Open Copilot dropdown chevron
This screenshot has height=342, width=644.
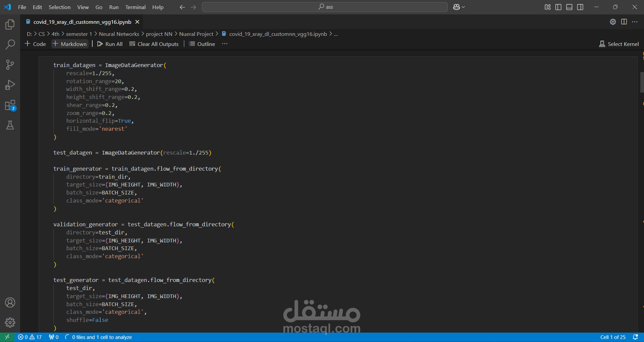[x=463, y=7]
